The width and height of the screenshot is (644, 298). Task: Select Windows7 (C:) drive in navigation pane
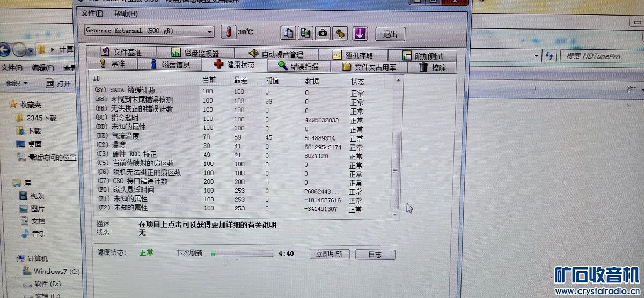pyautogui.click(x=51, y=272)
